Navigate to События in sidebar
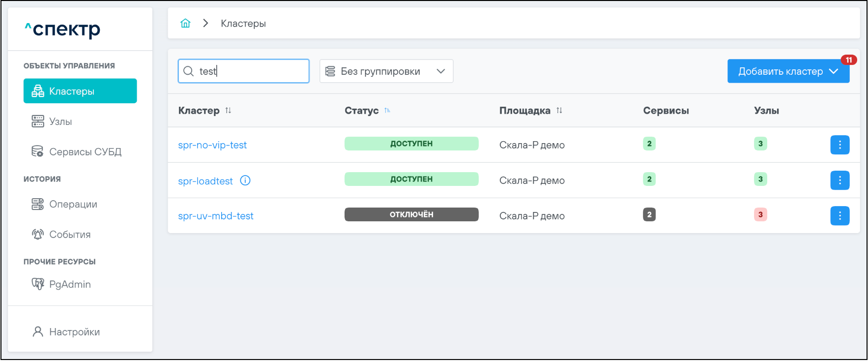 point(70,235)
